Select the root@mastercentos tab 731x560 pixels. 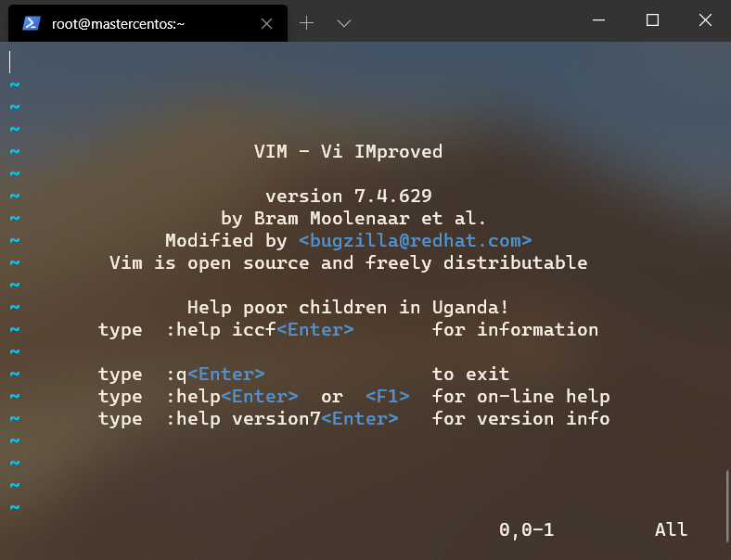point(147,23)
